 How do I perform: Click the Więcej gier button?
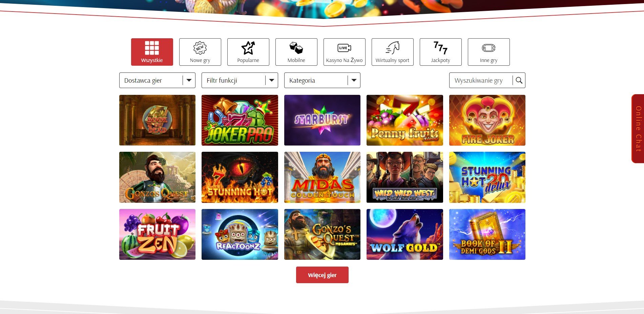[x=322, y=275]
